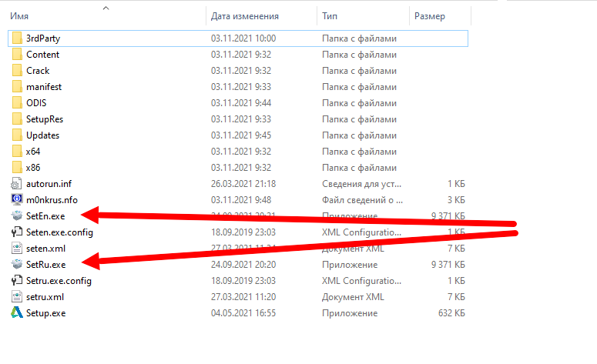Select the Crack folder icon
Viewport: 597px width, 364px height.
tap(17, 71)
